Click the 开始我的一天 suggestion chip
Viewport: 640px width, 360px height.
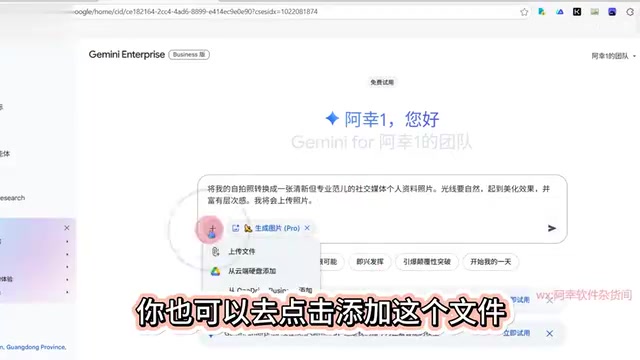491,262
